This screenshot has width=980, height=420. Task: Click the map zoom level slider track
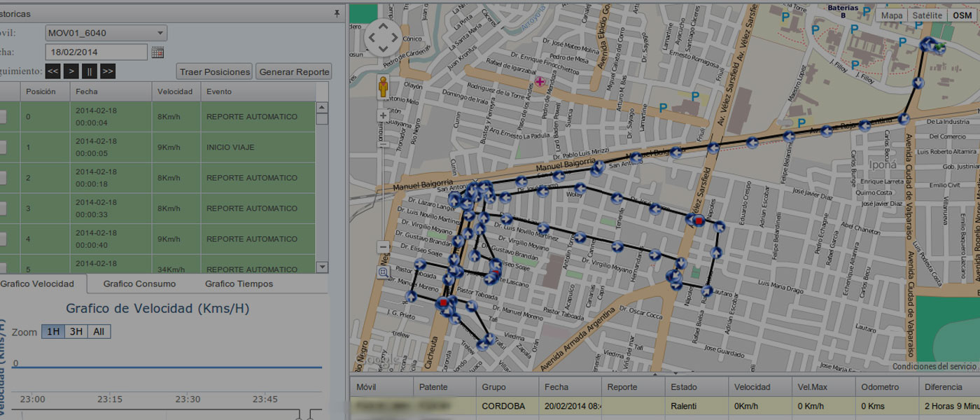(x=383, y=181)
